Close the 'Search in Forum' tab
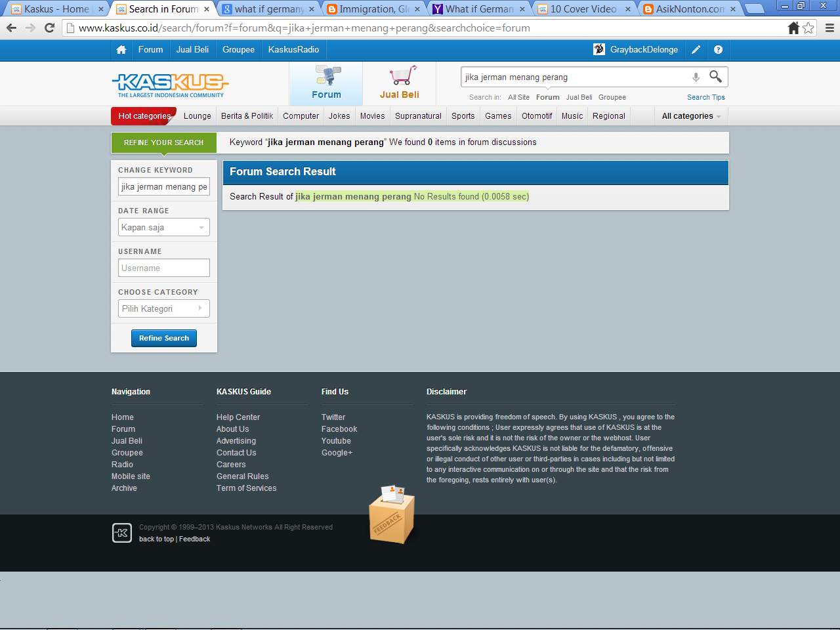 [207, 9]
